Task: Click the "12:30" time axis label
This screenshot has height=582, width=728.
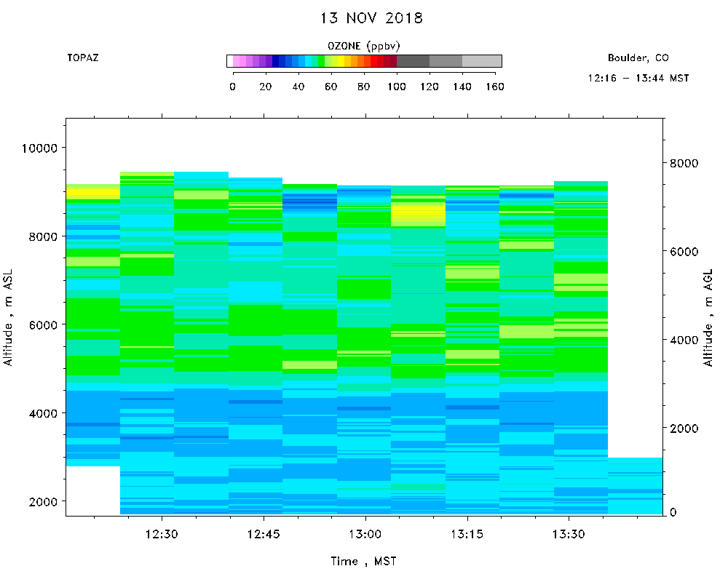Action: (x=162, y=534)
